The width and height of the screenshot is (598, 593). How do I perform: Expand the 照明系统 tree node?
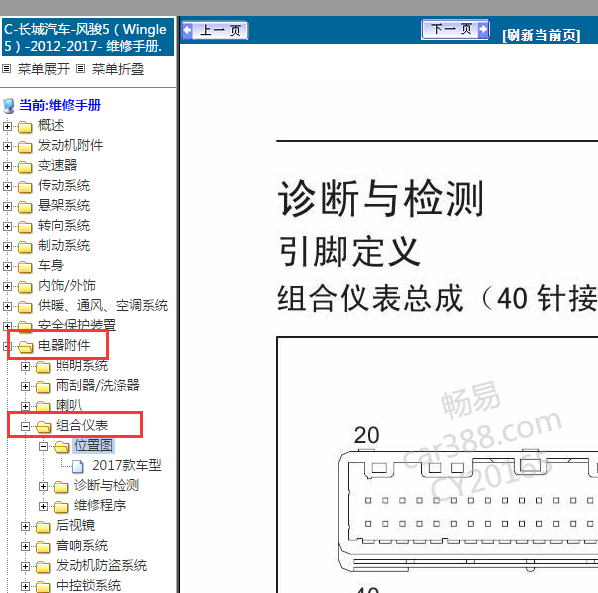tap(26, 366)
